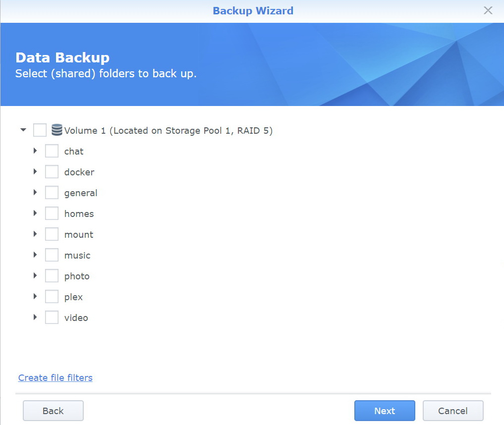Expand the general folder arrow

[x=35, y=192]
